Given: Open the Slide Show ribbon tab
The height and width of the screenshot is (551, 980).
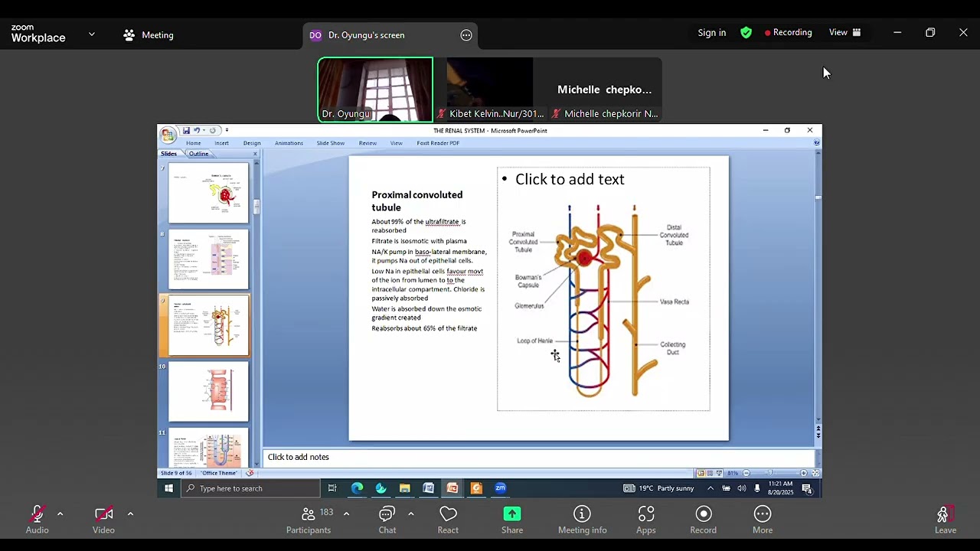Looking at the screenshot, I should coord(331,143).
